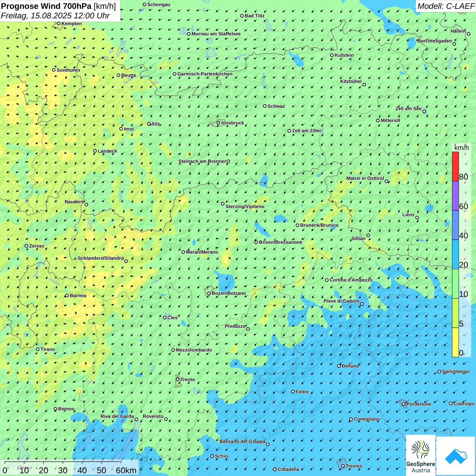Click the Lienz location marker
This screenshot has width=476, height=476.
pyautogui.click(x=417, y=218)
